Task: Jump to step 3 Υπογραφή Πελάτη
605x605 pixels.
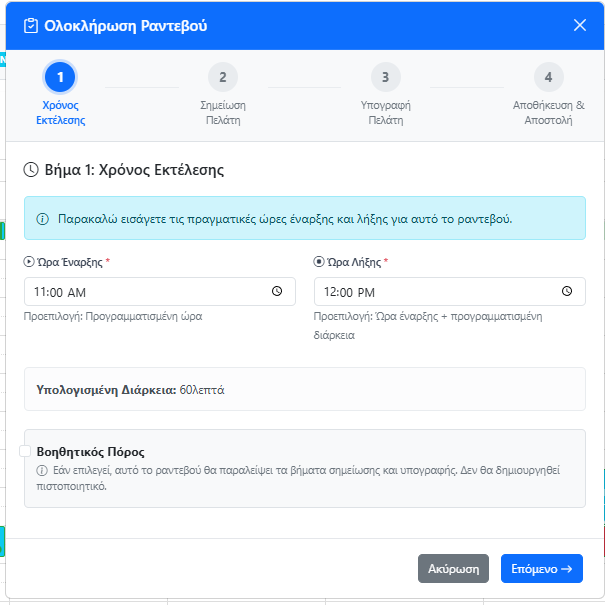Action: click(385, 77)
